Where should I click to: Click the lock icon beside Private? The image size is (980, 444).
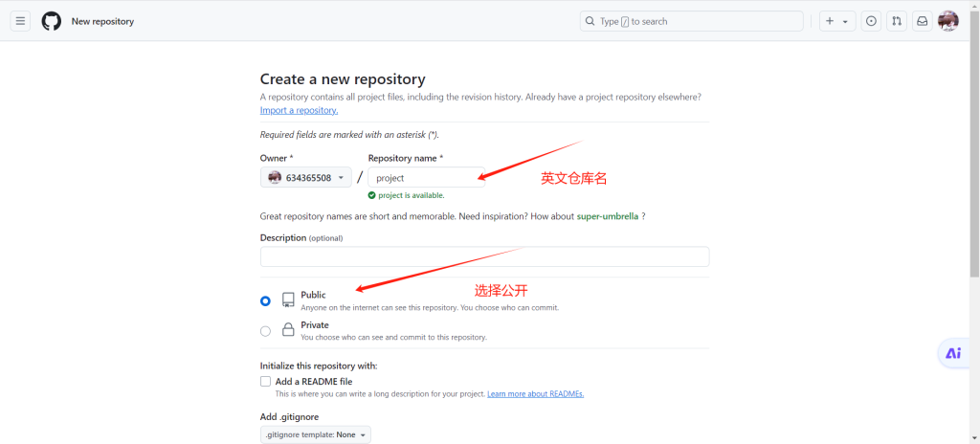click(288, 330)
